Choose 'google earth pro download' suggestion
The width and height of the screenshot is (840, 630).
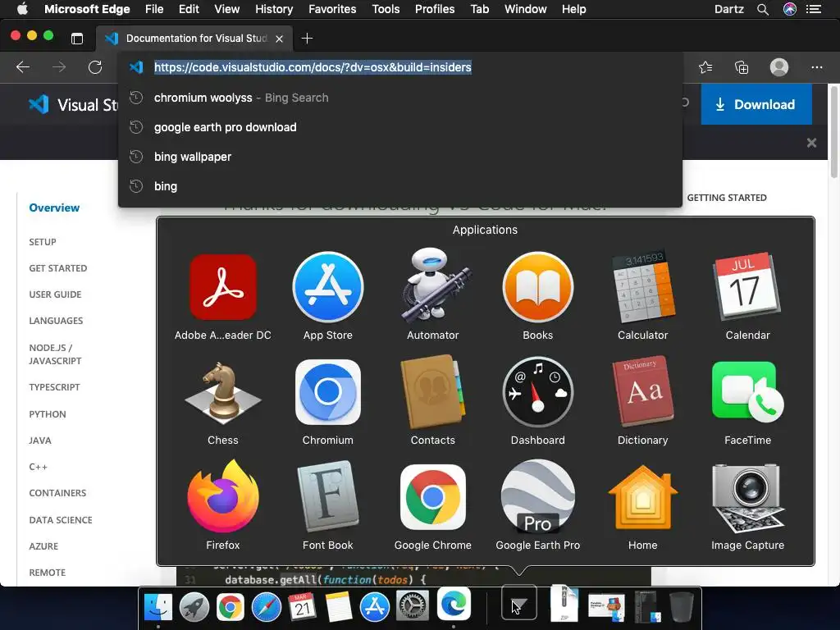pyautogui.click(x=400, y=127)
